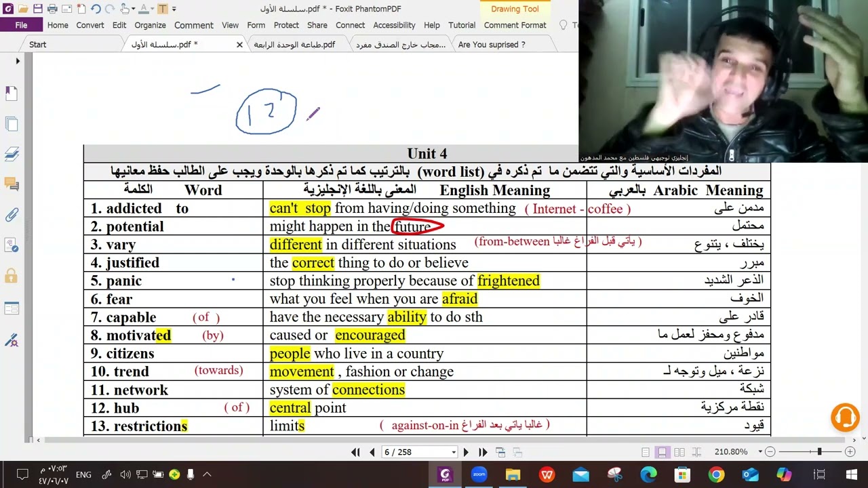Viewport: 868px width, 488px height.
Task: Click the Print icon in title bar
Action: (52, 9)
